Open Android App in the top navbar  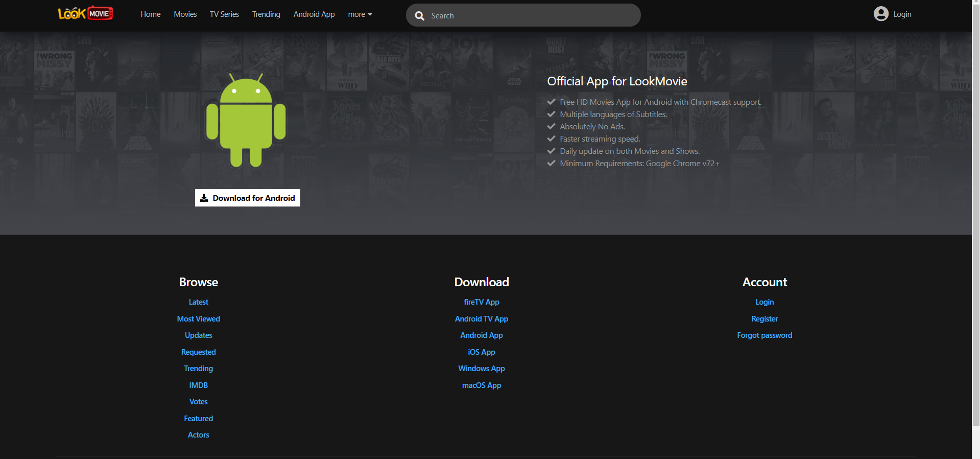(x=314, y=14)
